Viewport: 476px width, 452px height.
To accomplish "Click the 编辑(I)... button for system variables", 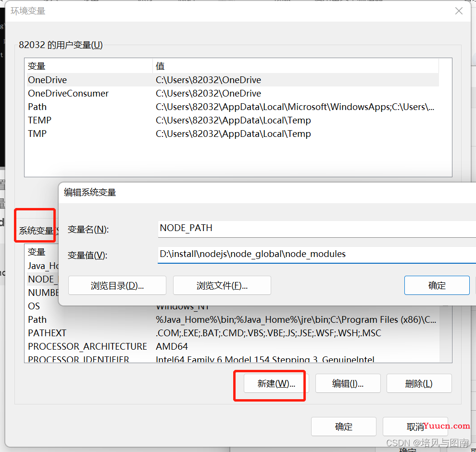I will point(348,383).
